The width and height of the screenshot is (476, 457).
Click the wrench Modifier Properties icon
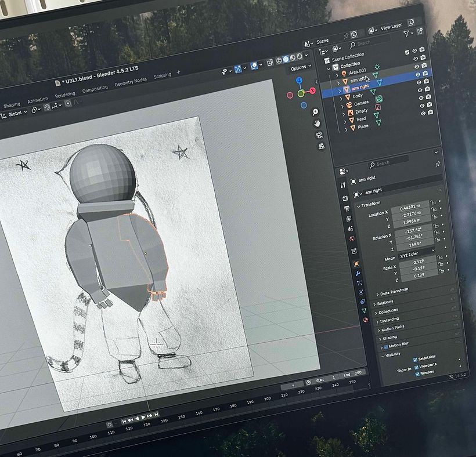click(x=358, y=273)
